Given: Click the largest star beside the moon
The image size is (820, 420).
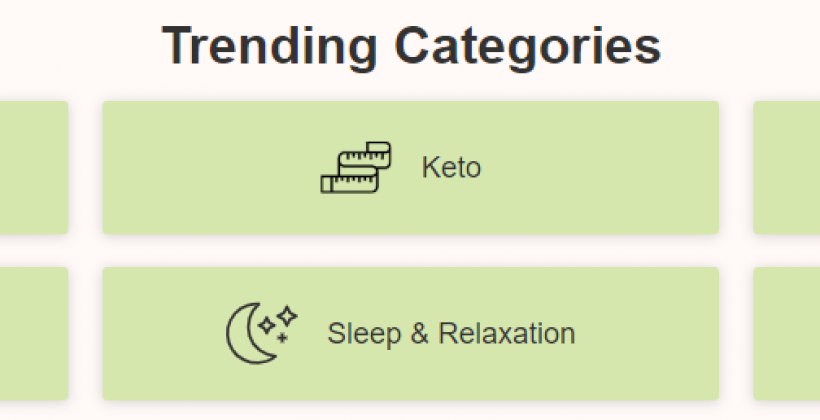Looking at the screenshot, I should click(287, 316).
